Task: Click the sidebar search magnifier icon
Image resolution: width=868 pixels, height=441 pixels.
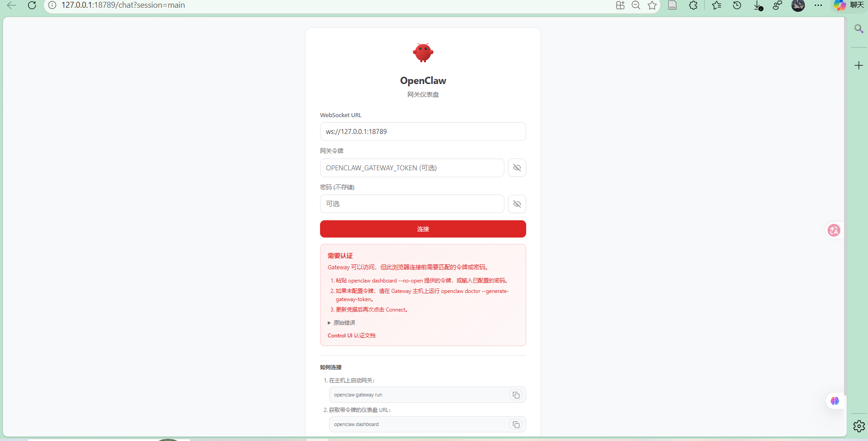Action: [858, 29]
